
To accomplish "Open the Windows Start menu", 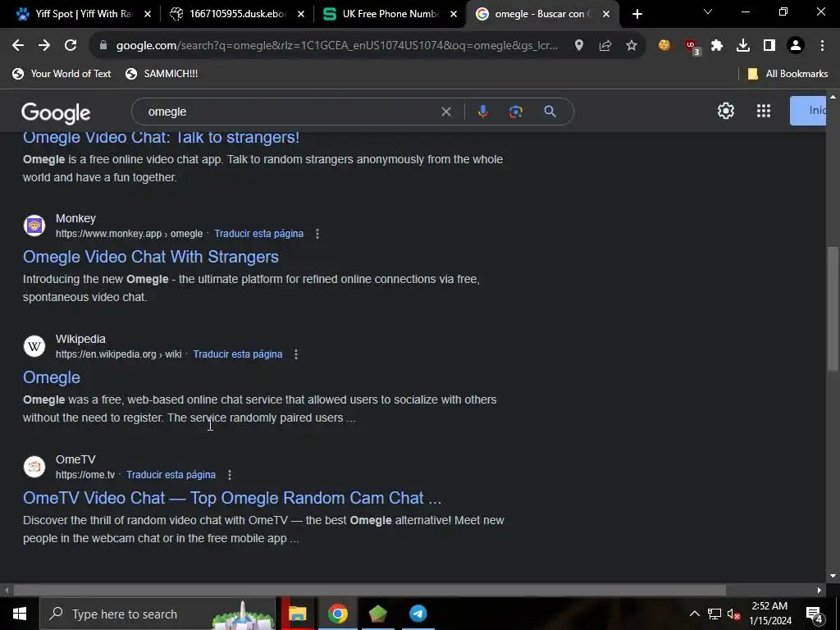I will pyautogui.click(x=20, y=614).
